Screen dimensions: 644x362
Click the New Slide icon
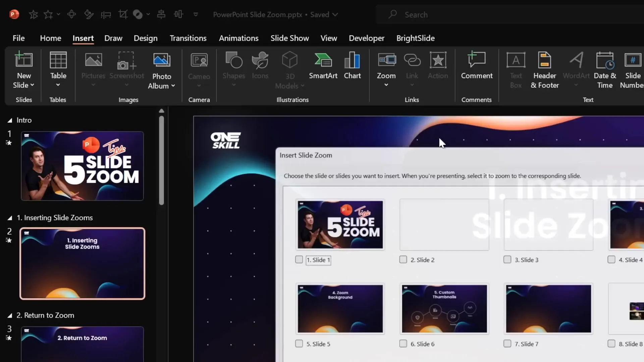(24, 60)
